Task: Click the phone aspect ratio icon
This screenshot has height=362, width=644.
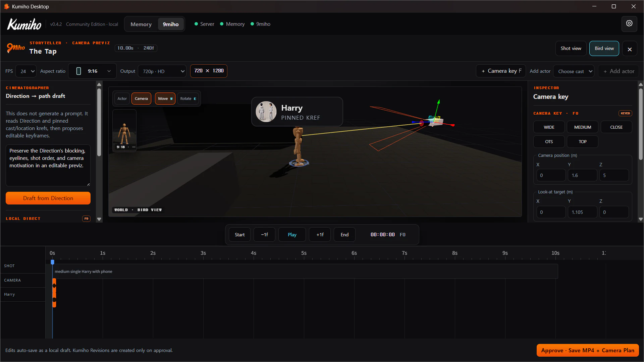Action: click(x=78, y=71)
